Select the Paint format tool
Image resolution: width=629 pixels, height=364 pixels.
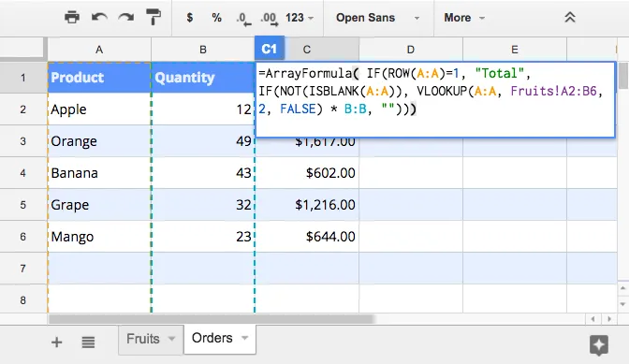153,18
